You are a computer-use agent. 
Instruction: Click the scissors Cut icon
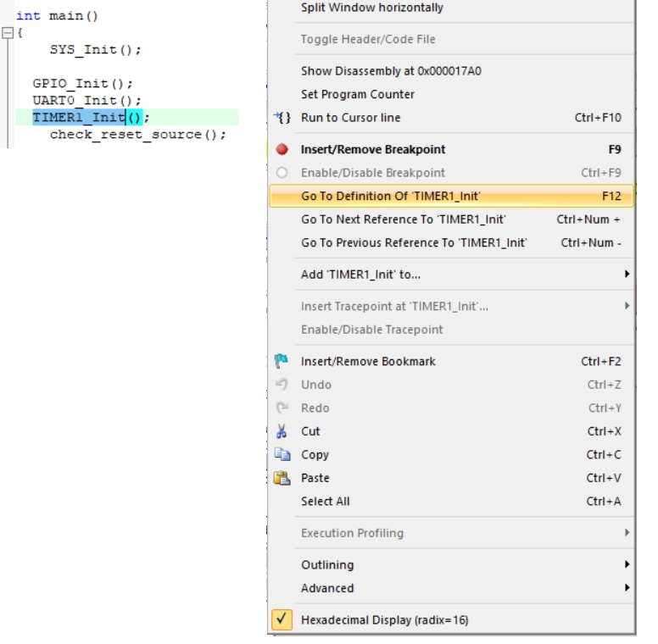[282, 431]
